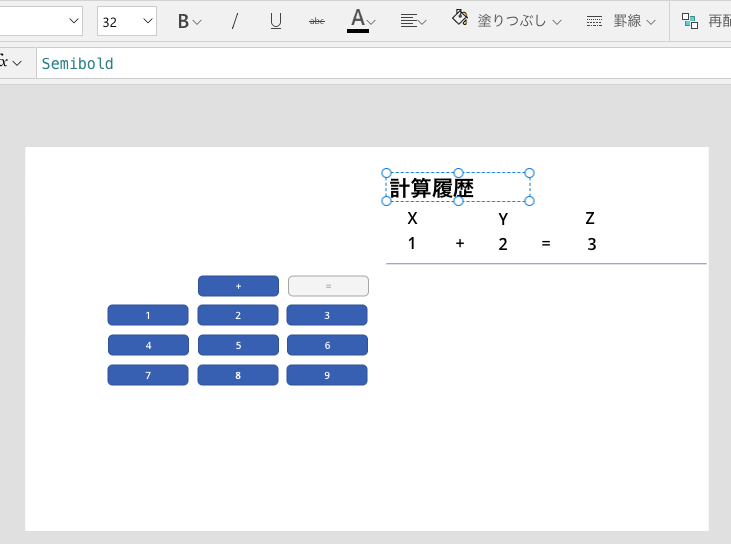Click the 3 button on keypad
This screenshot has height=544, width=731.
point(327,315)
